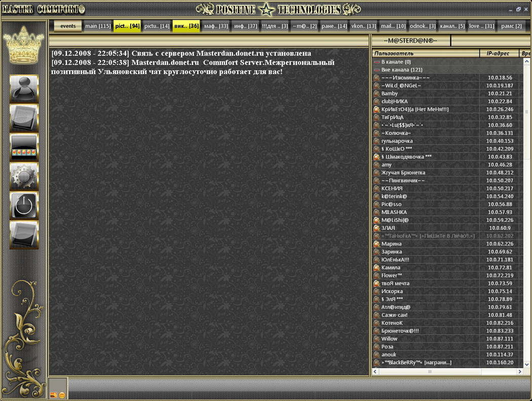Open the highlighted 'pict.. [94]' tab
The image size is (532, 401).
coord(127,26)
